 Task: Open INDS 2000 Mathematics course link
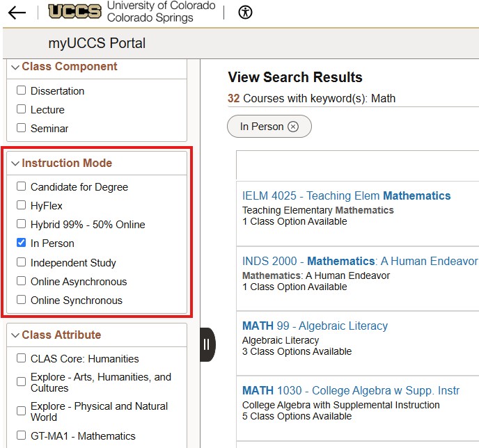click(359, 262)
